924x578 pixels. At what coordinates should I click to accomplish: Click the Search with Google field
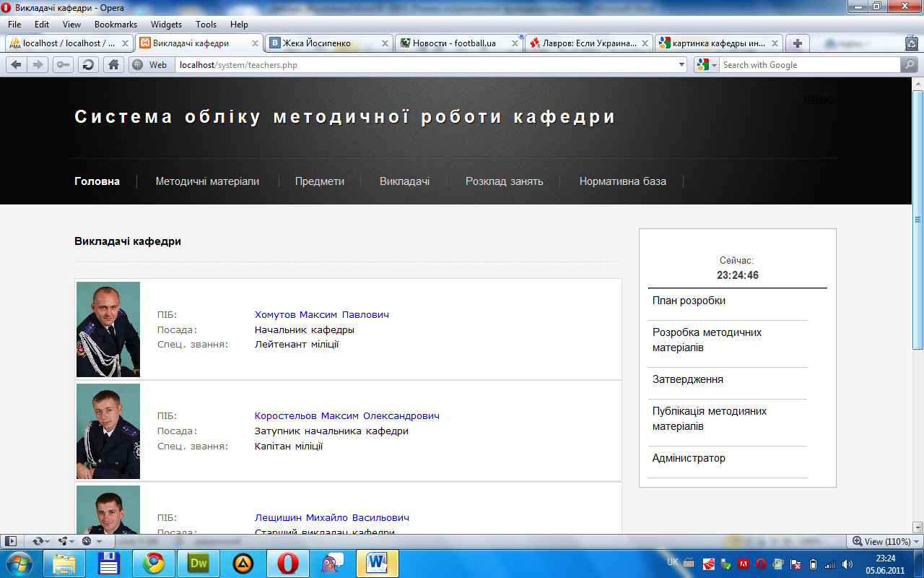point(810,65)
